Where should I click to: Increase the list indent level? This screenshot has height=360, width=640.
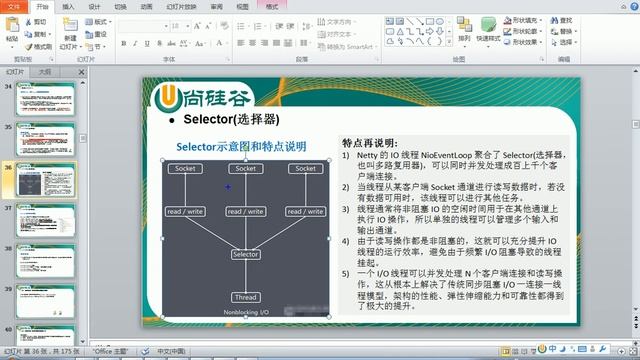pos(290,26)
